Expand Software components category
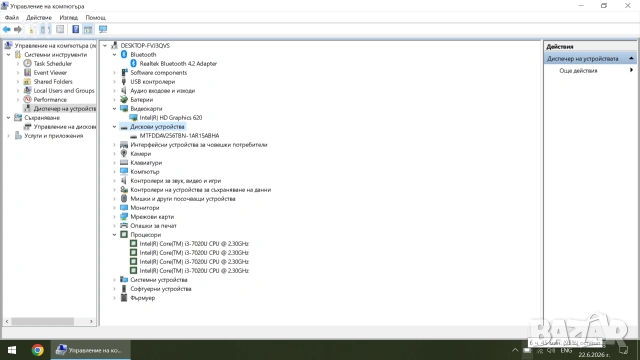The image size is (640, 360). click(x=115, y=73)
